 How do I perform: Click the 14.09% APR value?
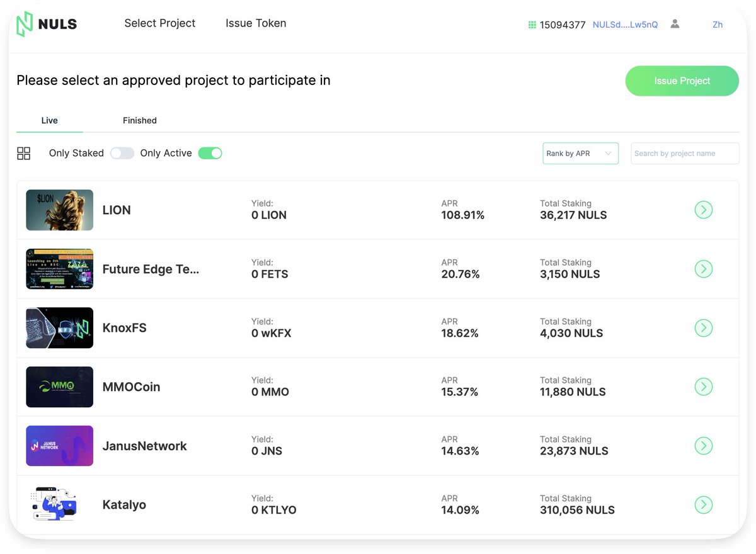coord(460,510)
